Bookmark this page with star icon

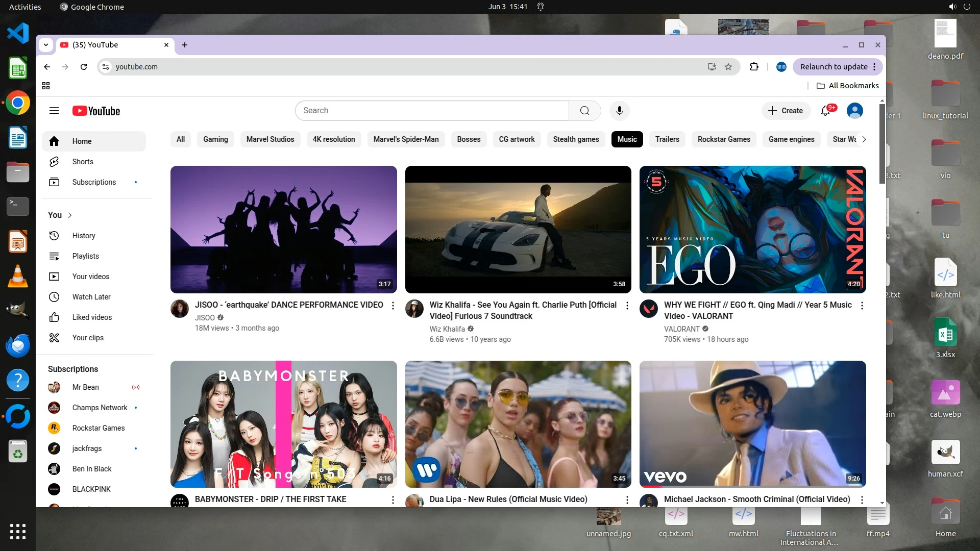728,67
